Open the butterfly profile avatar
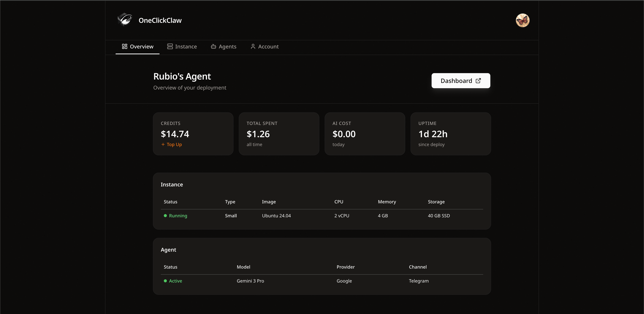 pyautogui.click(x=523, y=21)
